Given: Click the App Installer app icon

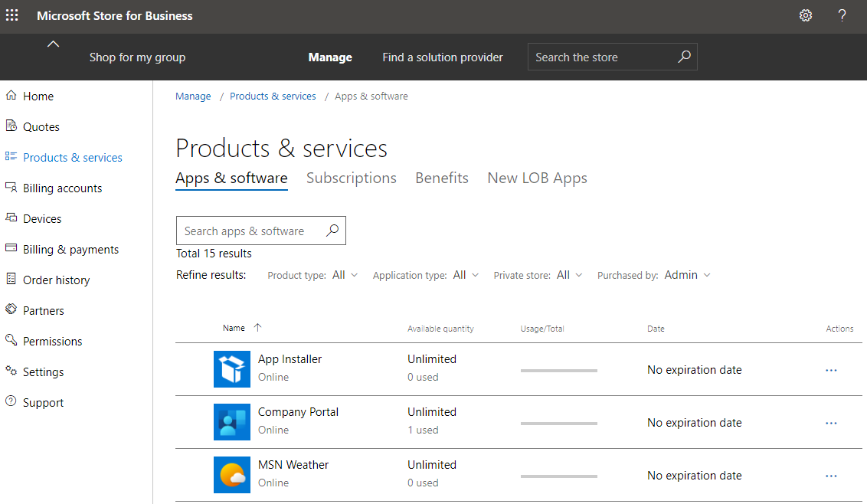Looking at the screenshot, I should (232, 369).
